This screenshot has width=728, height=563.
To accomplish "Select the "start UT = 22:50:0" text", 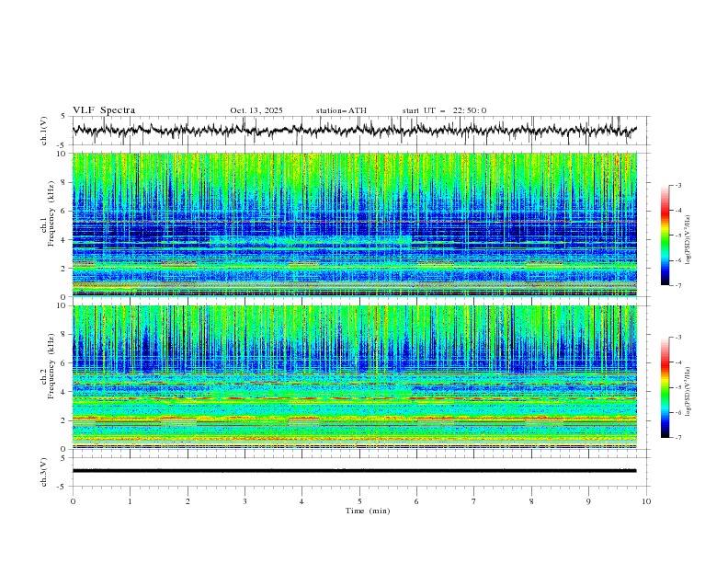I will point(444,110).
